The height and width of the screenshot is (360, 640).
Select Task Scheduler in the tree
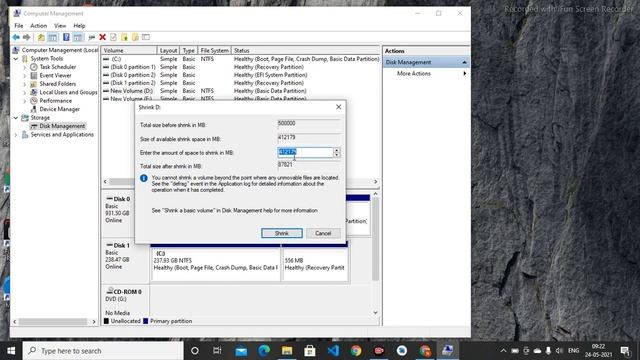(58, 67)
